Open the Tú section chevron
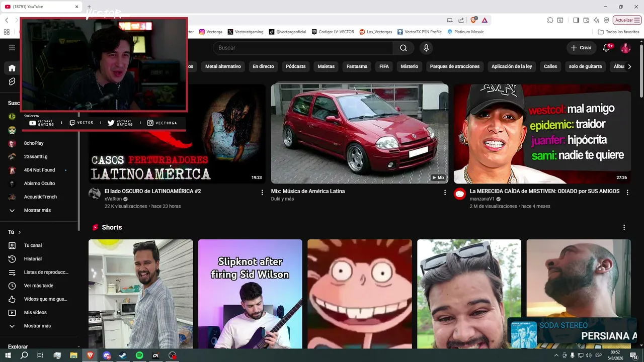Screen dimensions: 644x362 coord(20,232)
